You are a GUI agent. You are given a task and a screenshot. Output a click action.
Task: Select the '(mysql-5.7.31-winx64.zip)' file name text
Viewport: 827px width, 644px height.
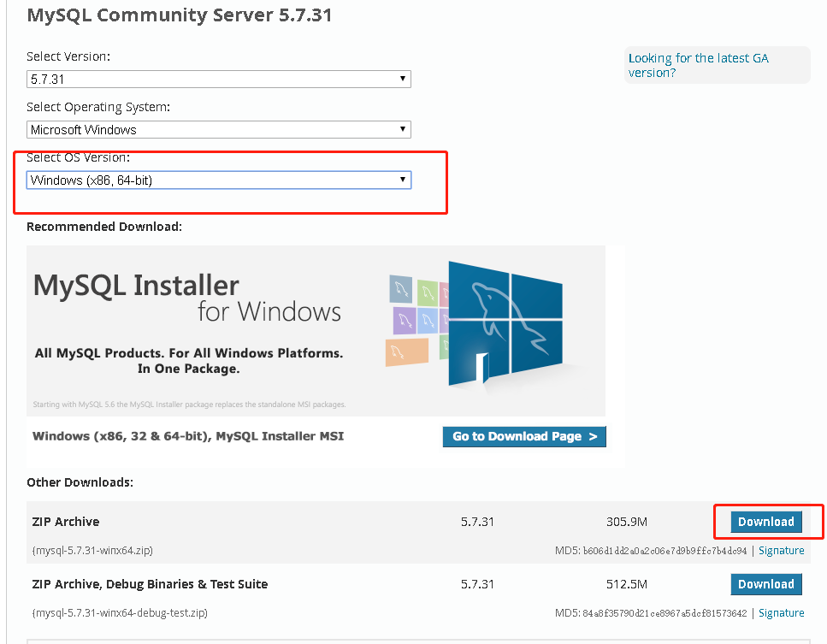(92, 551)
